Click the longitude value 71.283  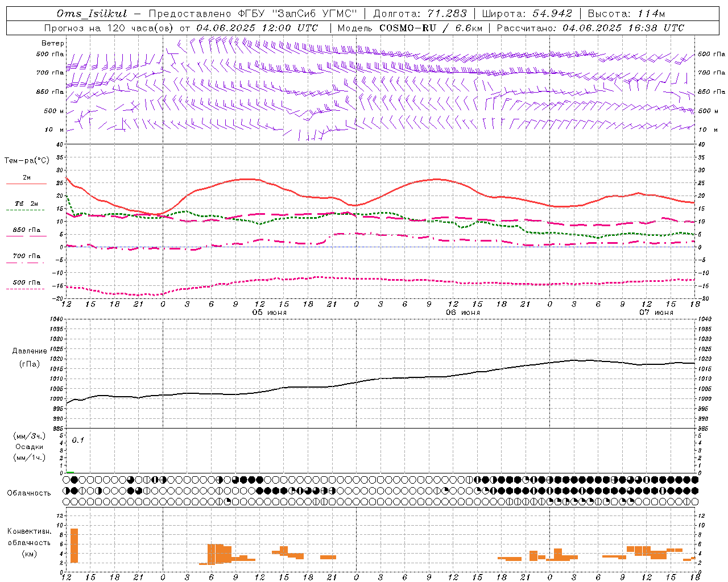(x=447, y=14)
